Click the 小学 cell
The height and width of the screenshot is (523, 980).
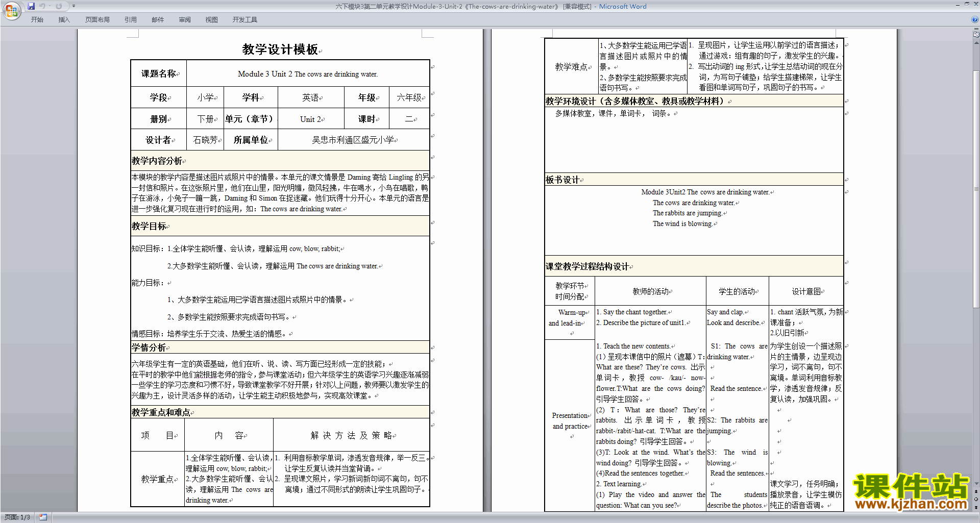click(x=206, y=97)
